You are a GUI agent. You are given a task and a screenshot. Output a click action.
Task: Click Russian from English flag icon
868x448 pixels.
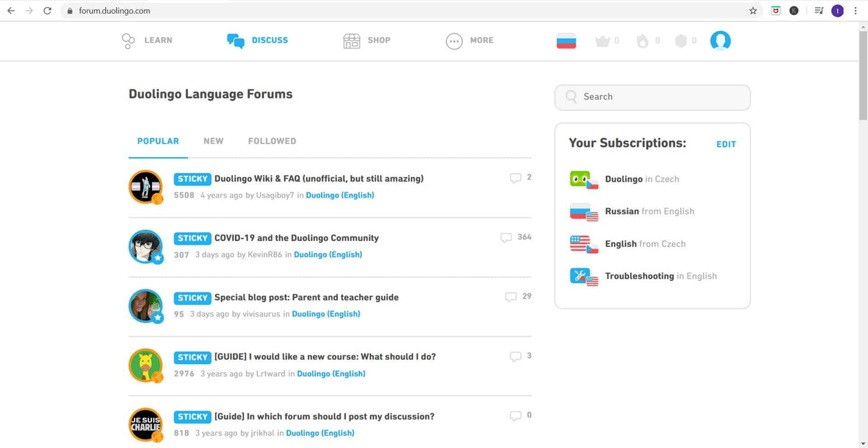584,211
